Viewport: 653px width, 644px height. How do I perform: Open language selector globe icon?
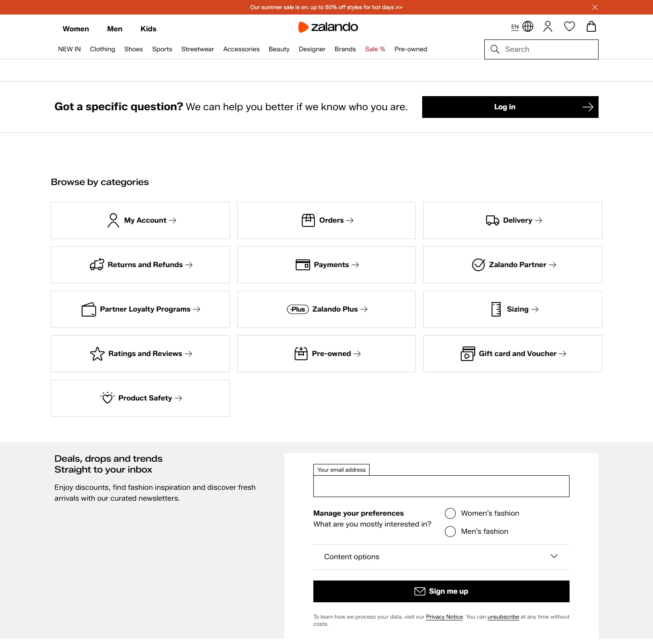(528, 27)
